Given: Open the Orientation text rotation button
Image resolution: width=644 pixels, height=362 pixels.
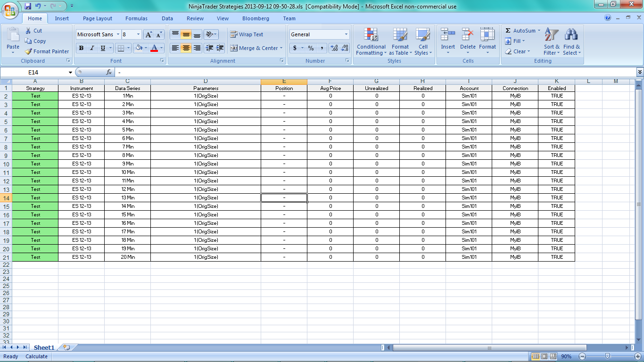Looking at the screenshot, I should point(210,34).
